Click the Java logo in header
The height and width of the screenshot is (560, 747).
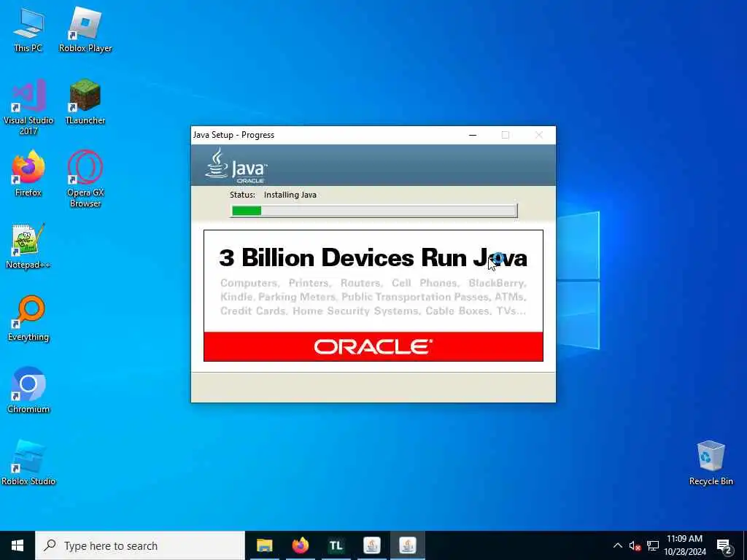pyautogui.click(x=236, y=166)
